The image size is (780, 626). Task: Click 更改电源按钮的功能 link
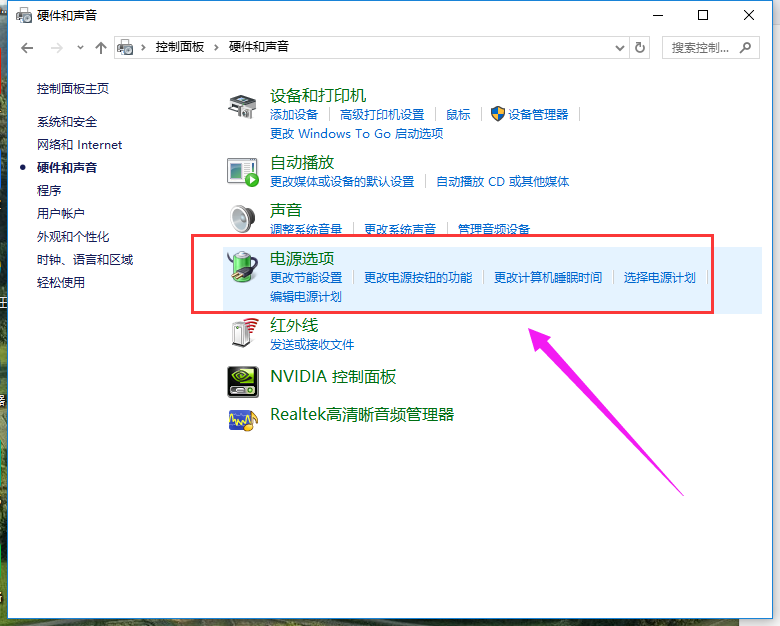417,278
